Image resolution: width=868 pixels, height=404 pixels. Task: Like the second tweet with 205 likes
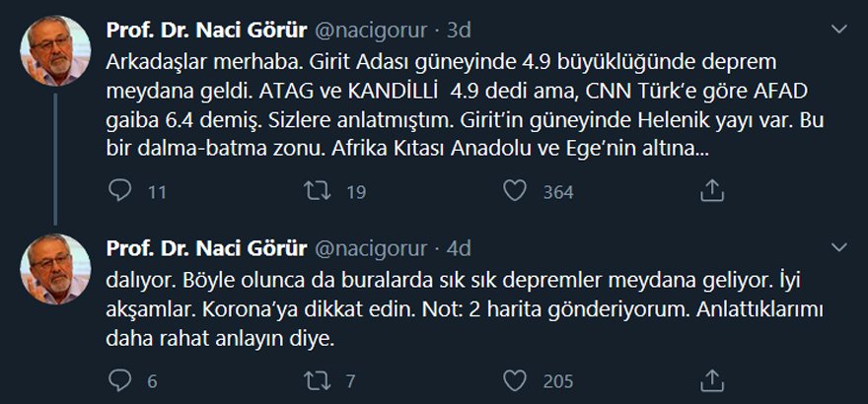point(515,379)
